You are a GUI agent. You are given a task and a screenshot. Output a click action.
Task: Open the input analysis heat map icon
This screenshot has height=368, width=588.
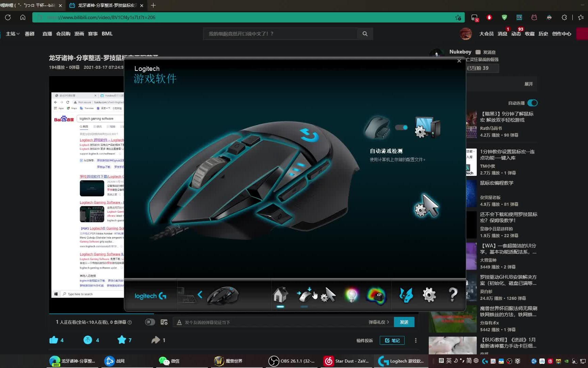pyautogui.click(x=376, y=295)
